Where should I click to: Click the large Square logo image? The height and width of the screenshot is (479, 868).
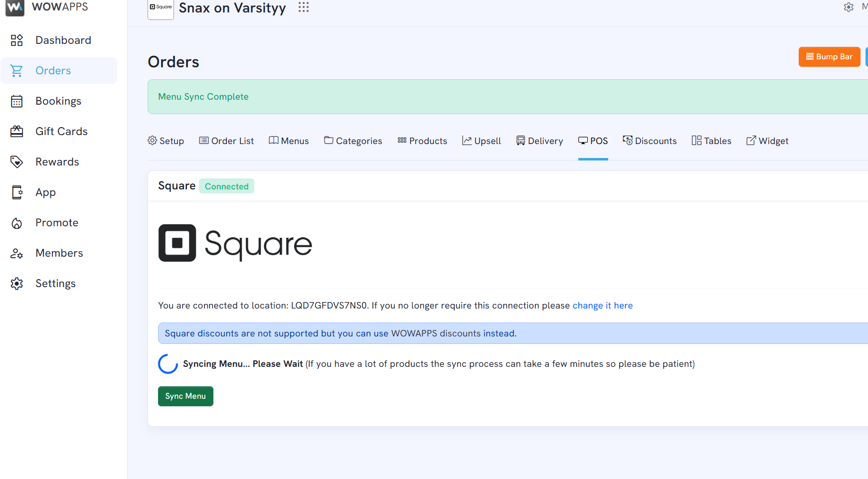click(x=235, y=243)
